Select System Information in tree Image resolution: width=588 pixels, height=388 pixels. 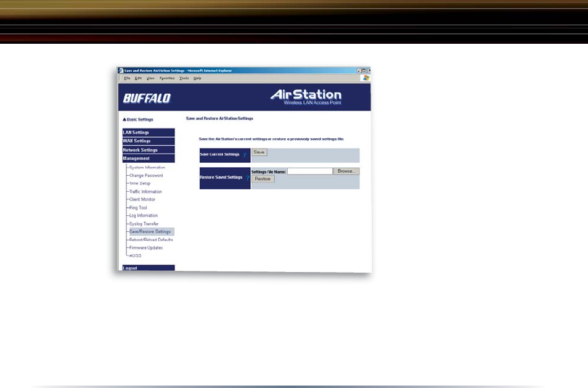[x=147, y=167]
